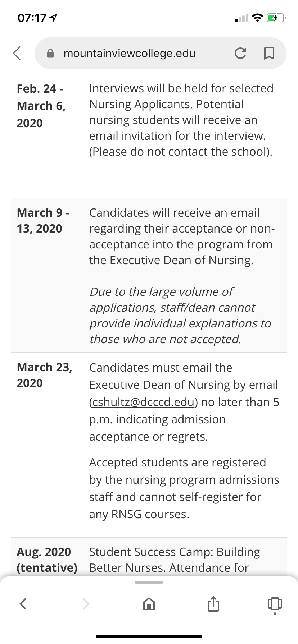This screenshot has width=298, height=644.
Task: Tap the 07:17 status bar clock
Action: (x=32, y=18)
